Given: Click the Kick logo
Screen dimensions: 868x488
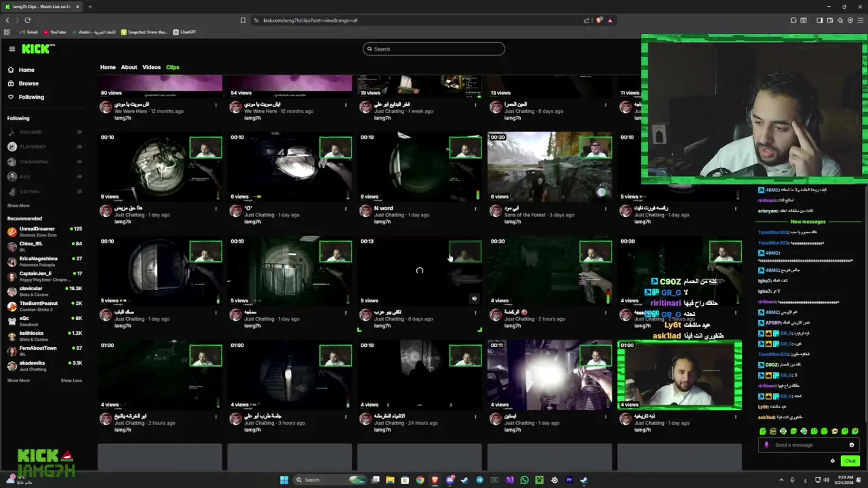Looking at the screenshot, I should tap(37, 49).
